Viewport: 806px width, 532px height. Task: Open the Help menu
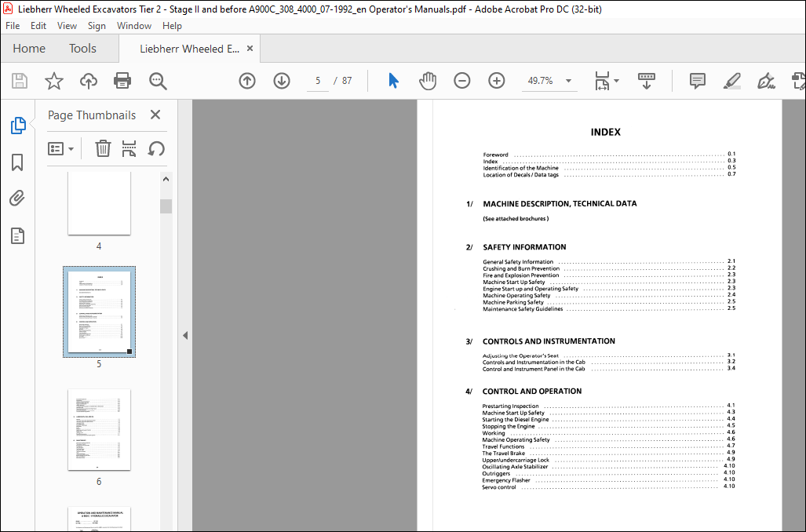pos(172,26)
